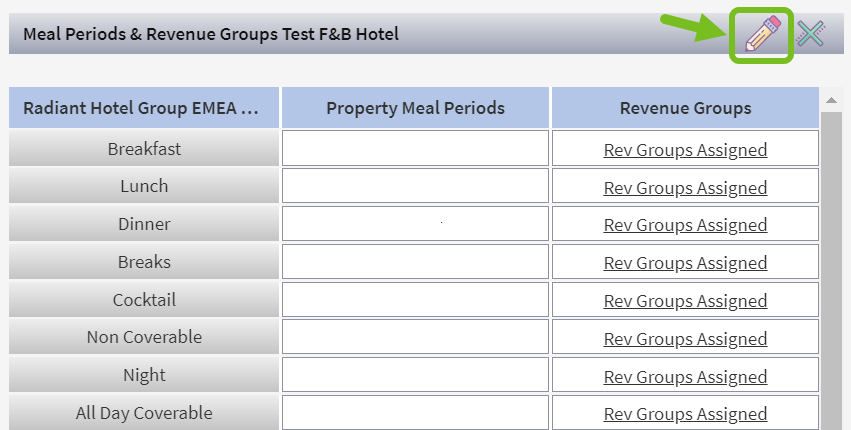Viewport: 851px width, 430px height.
Task: Focus the Non Coverable property meal period field
Action: [x=415, y=337]
